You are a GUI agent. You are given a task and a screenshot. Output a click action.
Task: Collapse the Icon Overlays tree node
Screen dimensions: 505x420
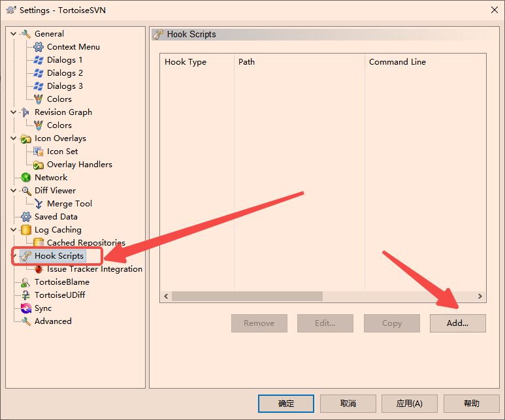pyautogui.click(x=14, y=138)
